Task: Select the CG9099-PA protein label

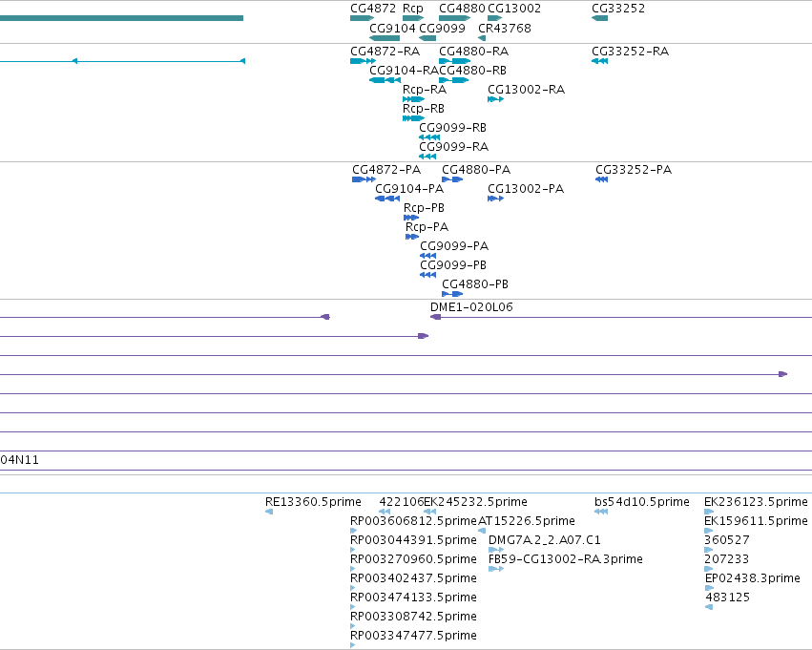Action: (x=454, y=246)
